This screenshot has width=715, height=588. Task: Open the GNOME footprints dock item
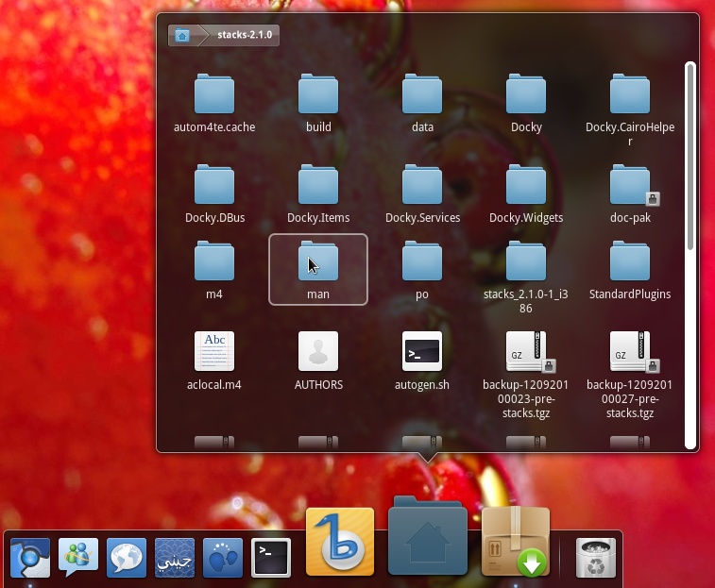click(x=223, y=558)
